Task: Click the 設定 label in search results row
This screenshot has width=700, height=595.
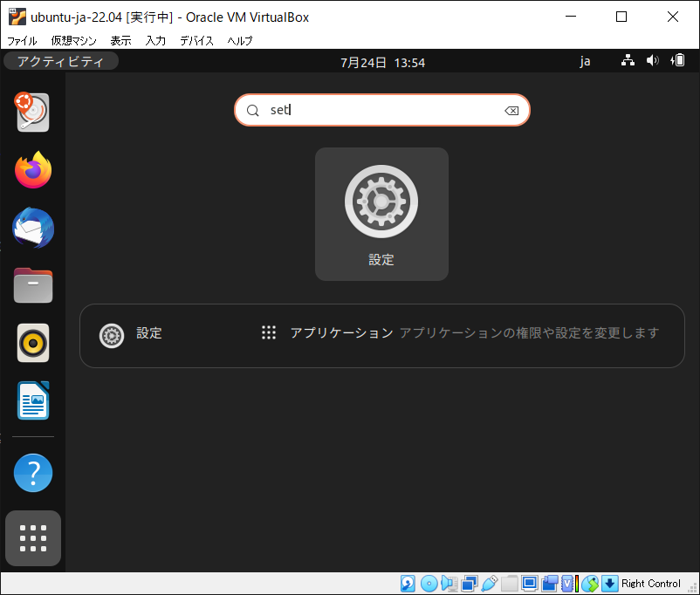Action: [149, 333]
